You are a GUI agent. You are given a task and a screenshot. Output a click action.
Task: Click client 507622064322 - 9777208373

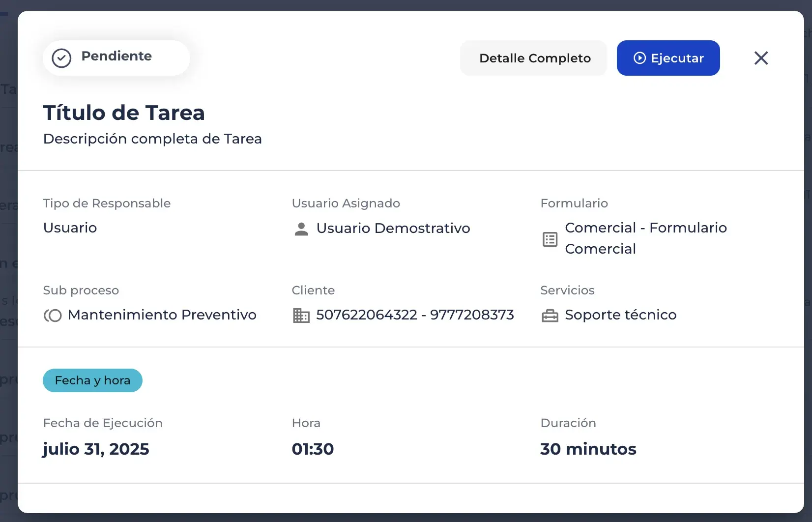click(x=415, y=315)
